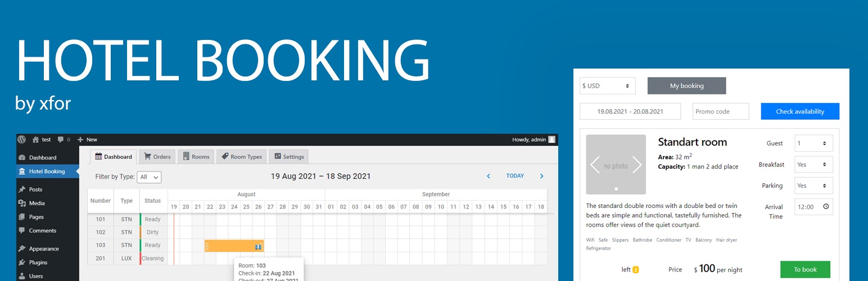Viewport: 868px width, 281px height.
Task: Click the admin user avatar icon
Action: [x=552, y=139]
